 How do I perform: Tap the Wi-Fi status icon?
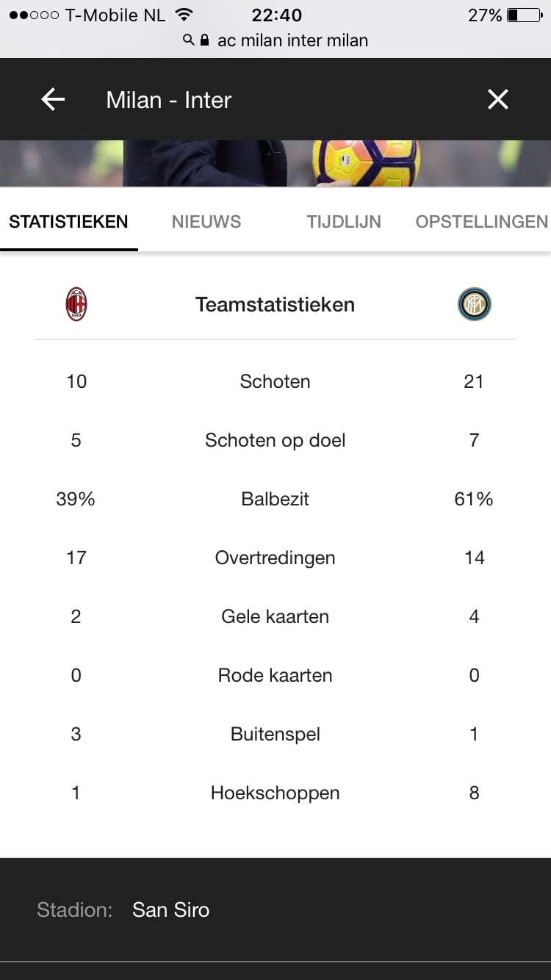pos(184,15)
